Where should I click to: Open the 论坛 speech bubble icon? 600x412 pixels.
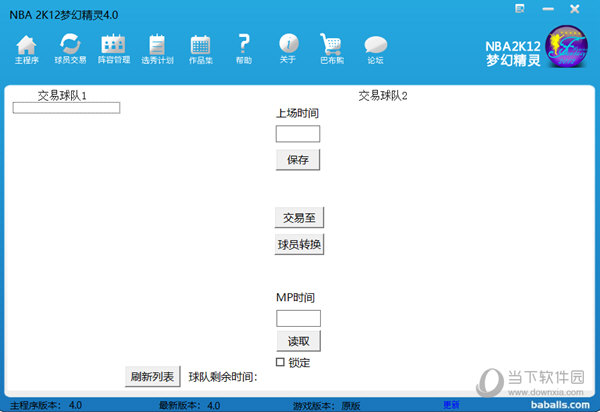pos(375,50)
